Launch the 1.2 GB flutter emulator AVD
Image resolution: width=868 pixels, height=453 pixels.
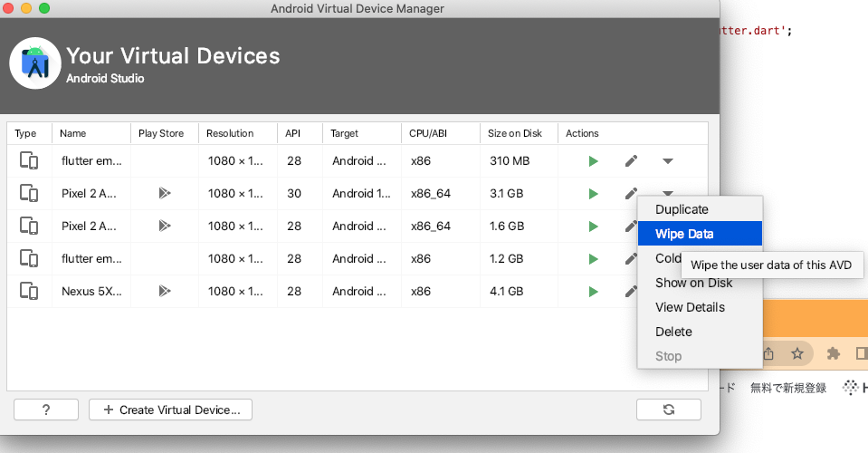[x=593, y=259]
